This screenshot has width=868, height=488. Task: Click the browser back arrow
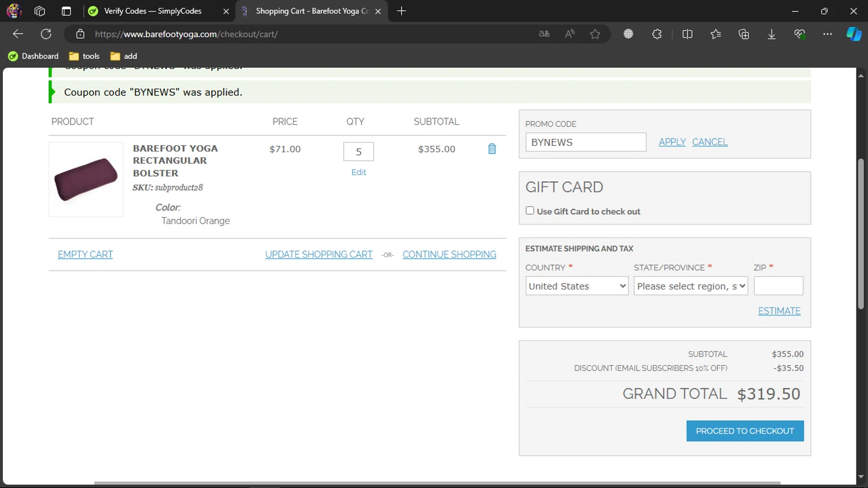(18, 34)
